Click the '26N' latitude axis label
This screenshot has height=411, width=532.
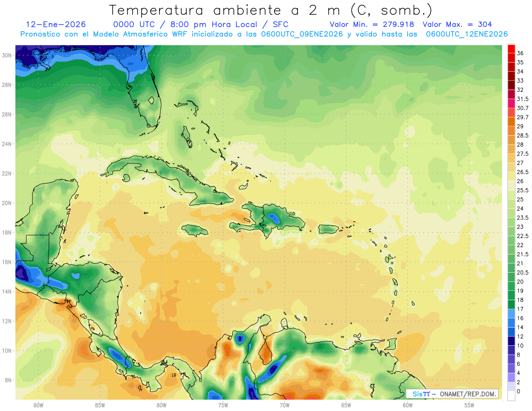click(8, 114)
